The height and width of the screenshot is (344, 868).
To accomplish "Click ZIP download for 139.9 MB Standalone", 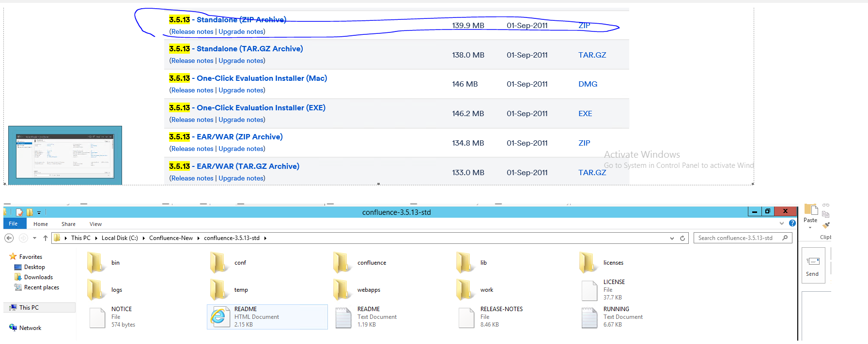I will (584, 26).
